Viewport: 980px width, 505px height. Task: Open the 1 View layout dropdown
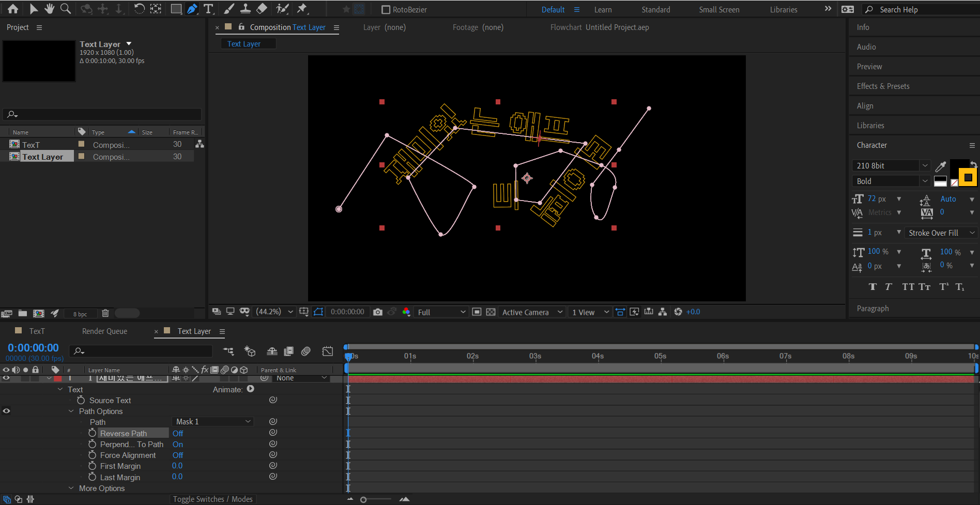click(590, 312)
